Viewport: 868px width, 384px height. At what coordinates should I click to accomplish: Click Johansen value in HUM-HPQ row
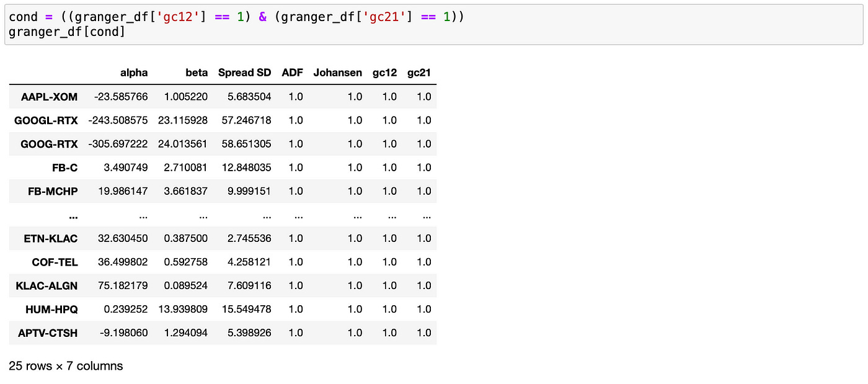coord(355,309)
